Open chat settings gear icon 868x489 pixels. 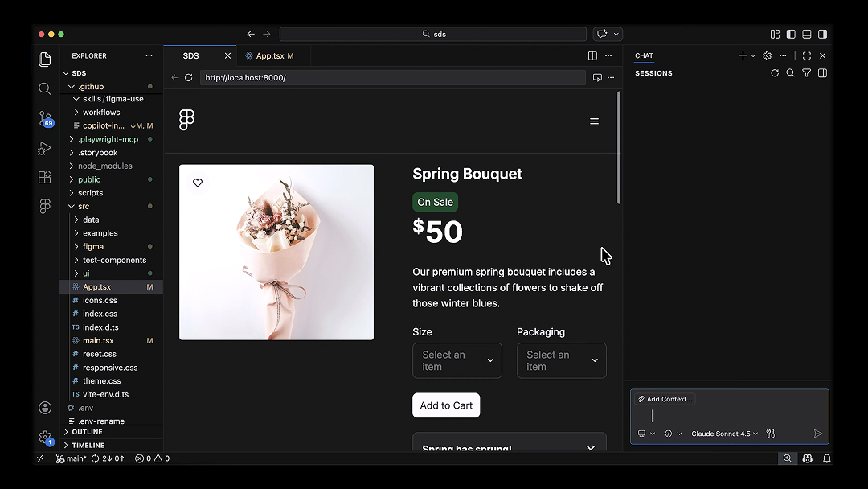coord(767,56)
